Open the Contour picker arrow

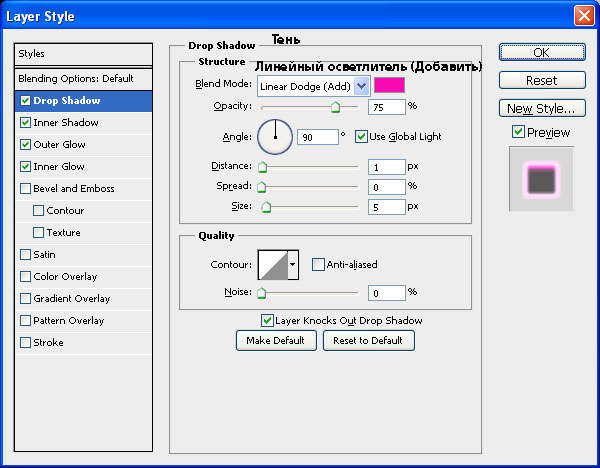click(x=293, y=265)
